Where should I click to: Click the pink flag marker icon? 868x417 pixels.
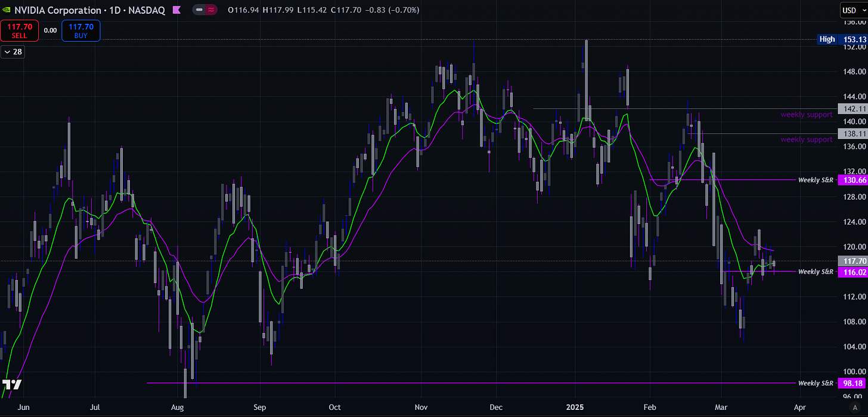176,10
